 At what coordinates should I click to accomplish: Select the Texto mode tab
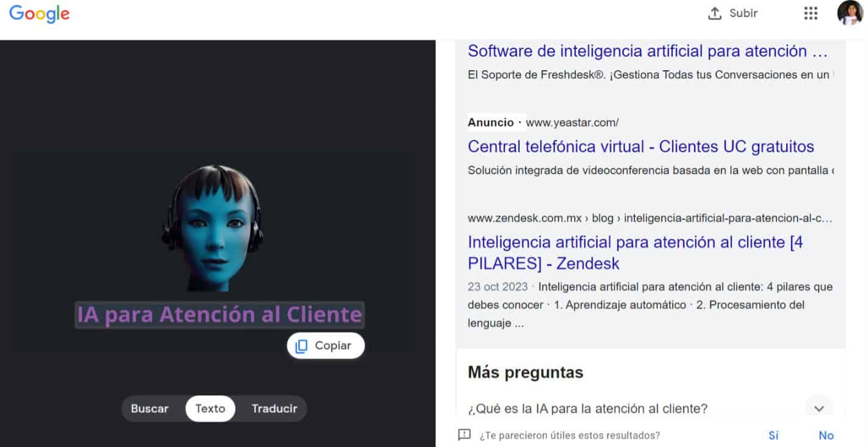point(210,409)
